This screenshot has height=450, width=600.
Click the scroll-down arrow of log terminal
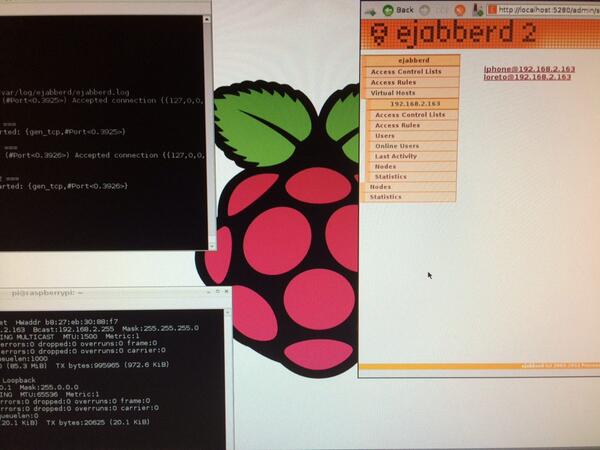(212, 246)
